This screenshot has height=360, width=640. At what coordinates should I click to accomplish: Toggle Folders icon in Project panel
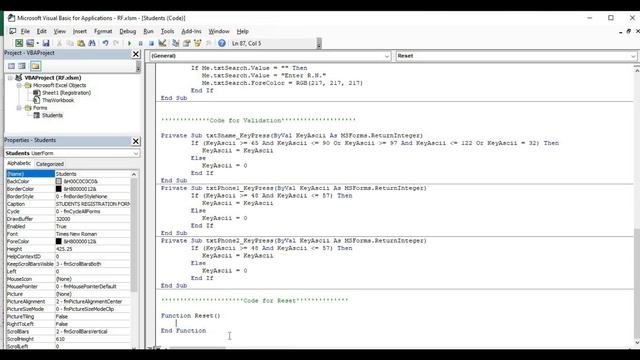coord(36,66)
